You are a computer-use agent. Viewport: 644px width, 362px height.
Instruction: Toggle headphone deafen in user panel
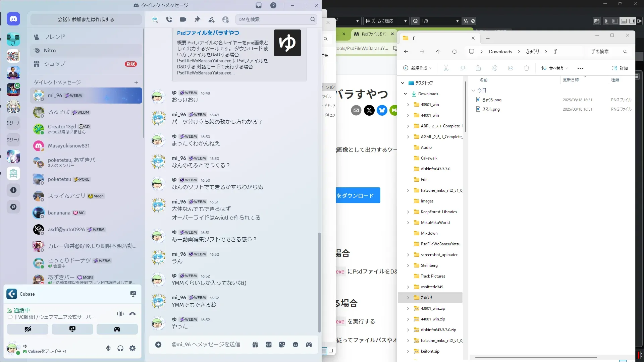pyautogui.click(x=120, y=349)
